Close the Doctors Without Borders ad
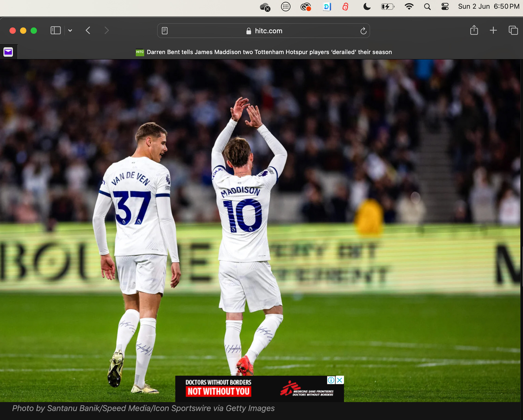The width and height of the screenshot is (523, 420). (340, 380)
